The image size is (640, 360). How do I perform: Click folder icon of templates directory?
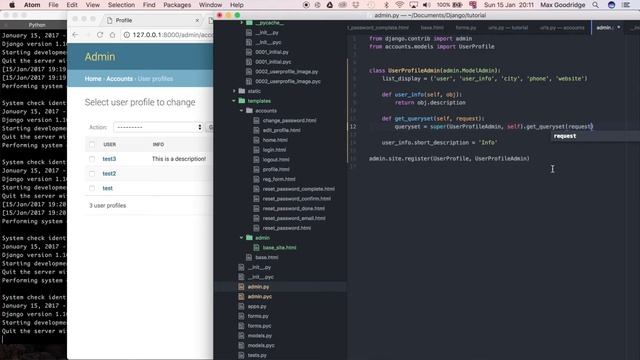point(242,101)
